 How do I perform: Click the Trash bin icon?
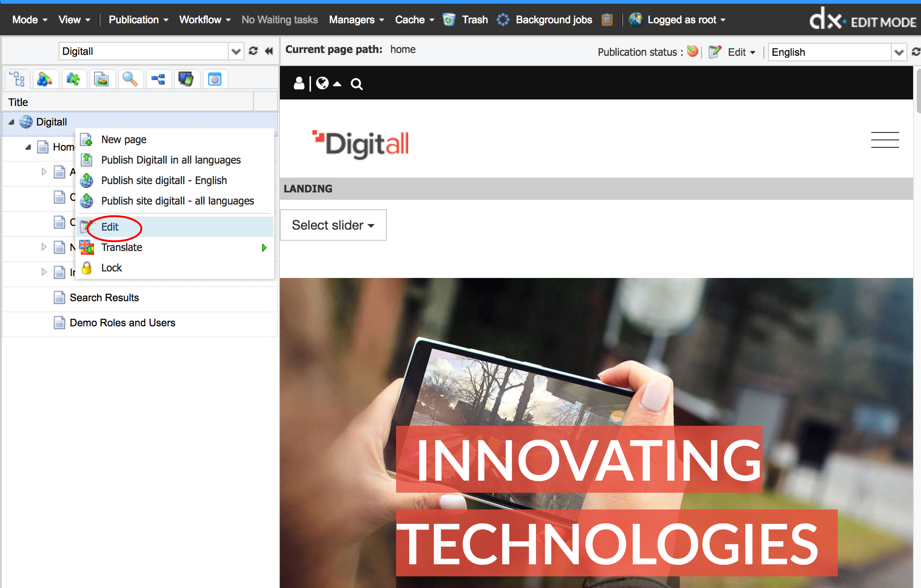[449, 20]
